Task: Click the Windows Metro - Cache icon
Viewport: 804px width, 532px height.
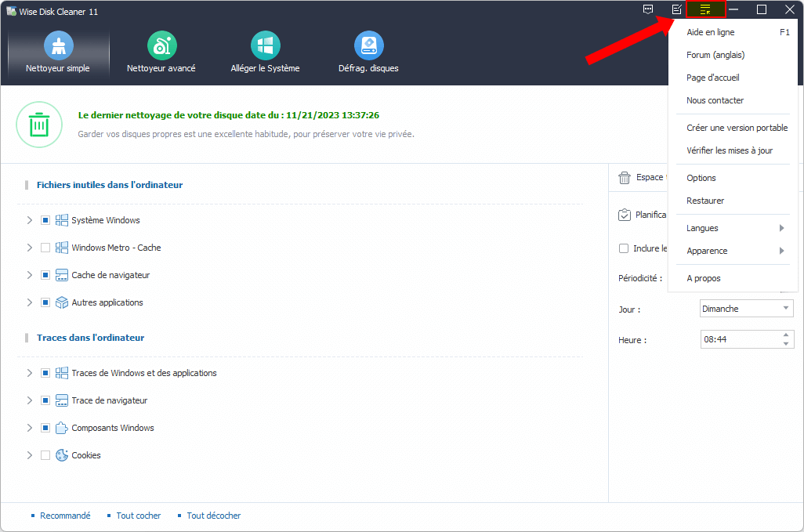Action: coord(62,248)
